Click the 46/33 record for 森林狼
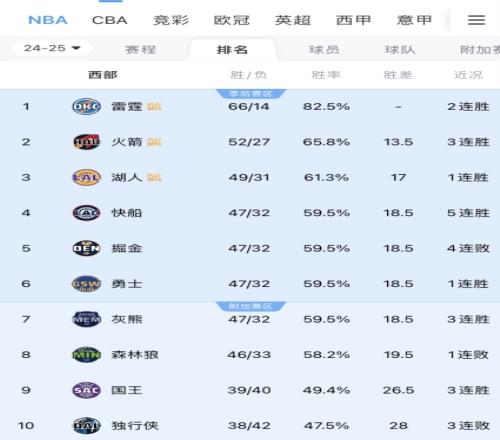500x440 pixels. point(249,355)
